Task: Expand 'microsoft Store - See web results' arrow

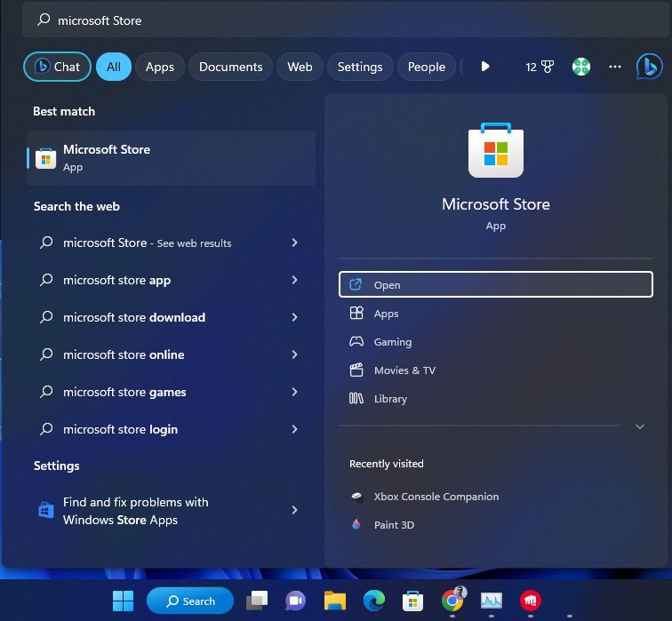Action: click(x=294, y=243)
